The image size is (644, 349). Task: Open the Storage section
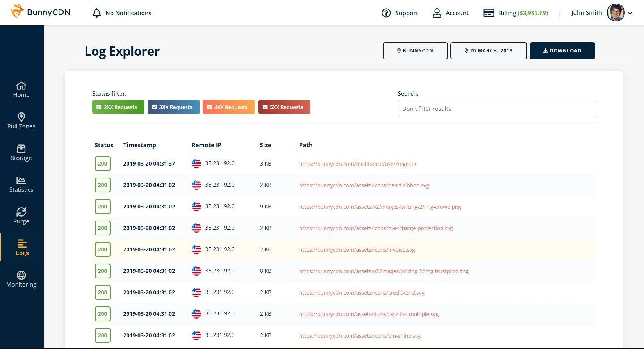click(x=21, y=153)
